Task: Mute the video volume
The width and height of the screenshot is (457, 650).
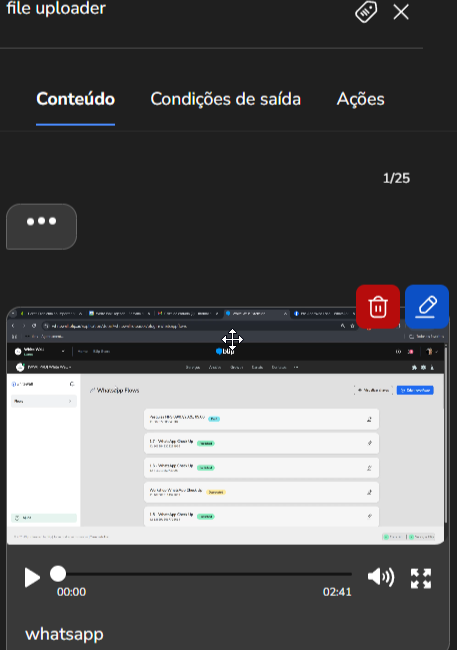Action: (381, 577)
